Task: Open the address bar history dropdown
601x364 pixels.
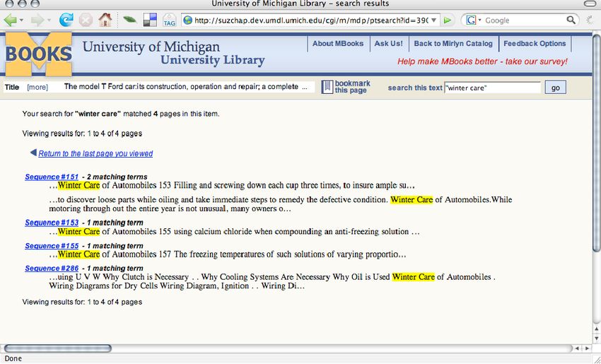Action: click(433, 20)
